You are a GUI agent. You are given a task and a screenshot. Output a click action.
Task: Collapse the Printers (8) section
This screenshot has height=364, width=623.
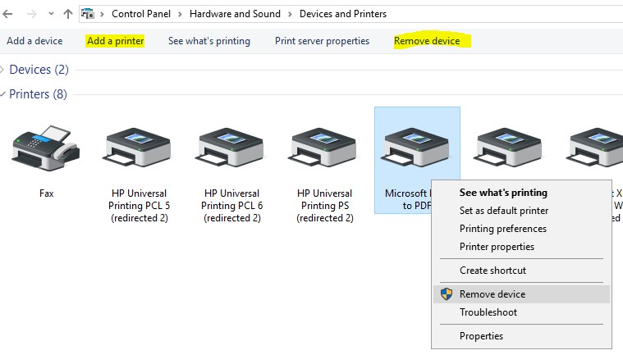(4, 94)
